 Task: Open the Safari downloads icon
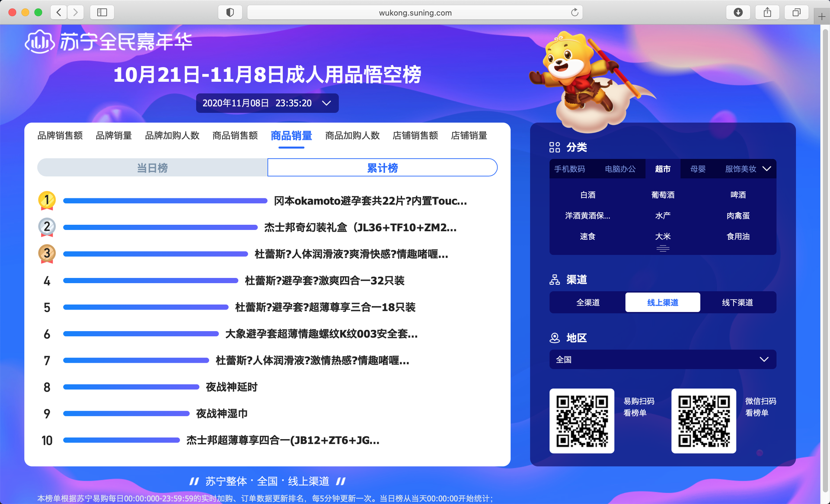[x=738, y=12]
